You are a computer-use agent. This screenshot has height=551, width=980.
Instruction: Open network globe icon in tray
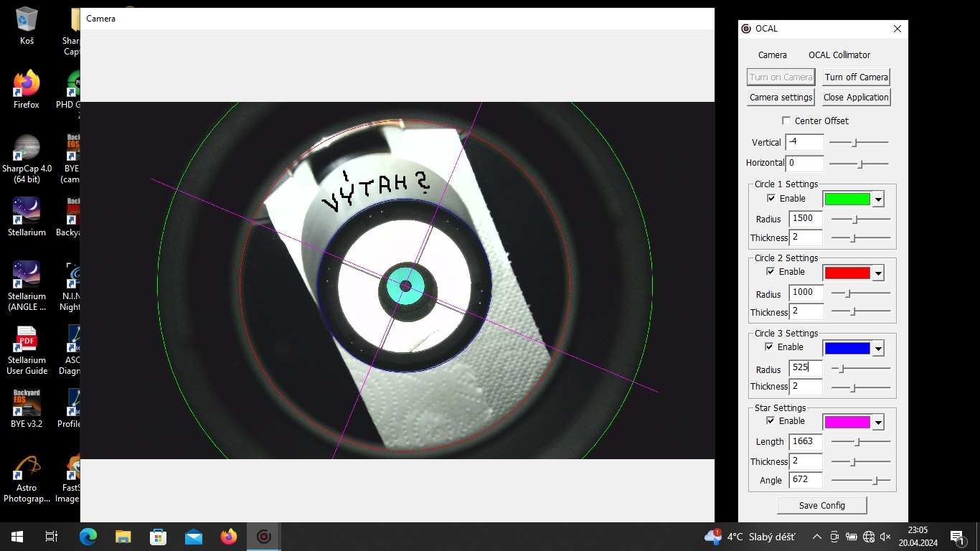tap(869, 537)
